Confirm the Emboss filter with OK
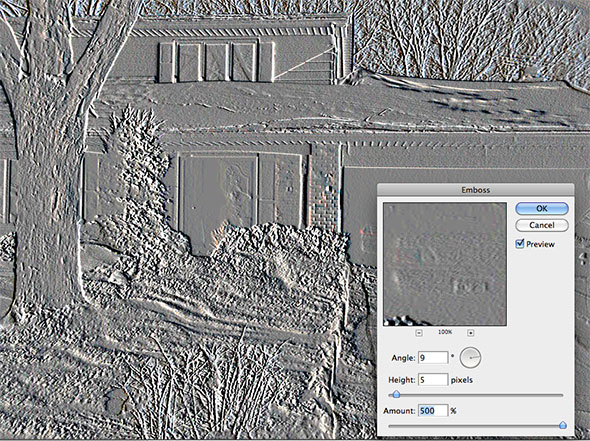 (541, 208)
